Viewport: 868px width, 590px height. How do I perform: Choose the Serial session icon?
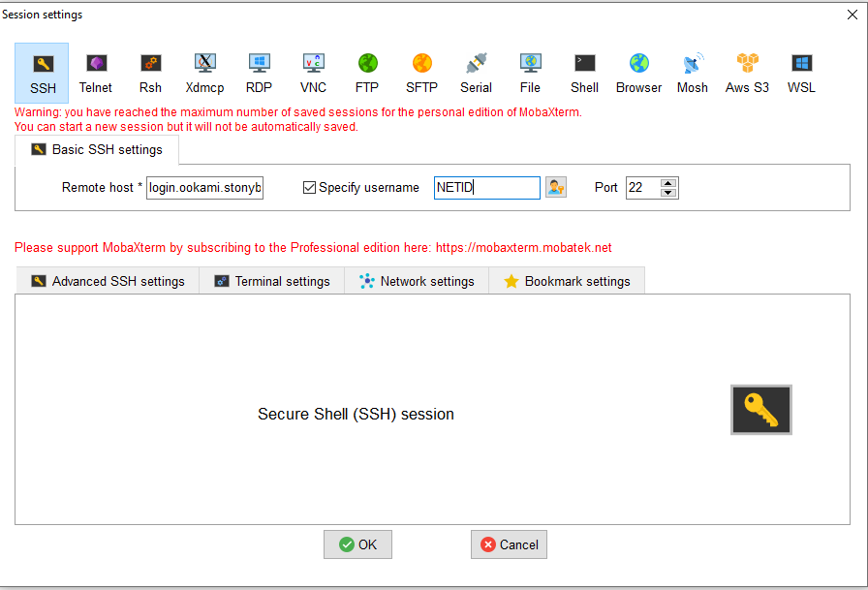pos(476,73)
